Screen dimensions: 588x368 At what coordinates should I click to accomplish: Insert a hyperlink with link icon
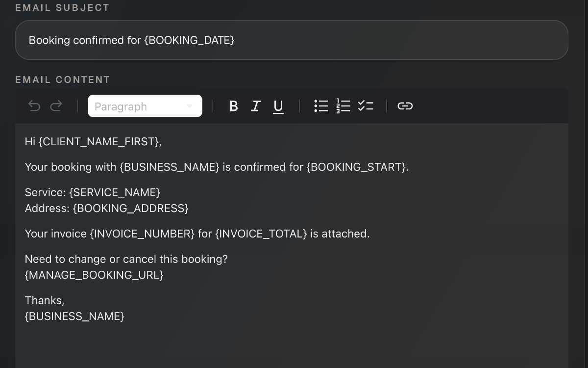point(405,106)
